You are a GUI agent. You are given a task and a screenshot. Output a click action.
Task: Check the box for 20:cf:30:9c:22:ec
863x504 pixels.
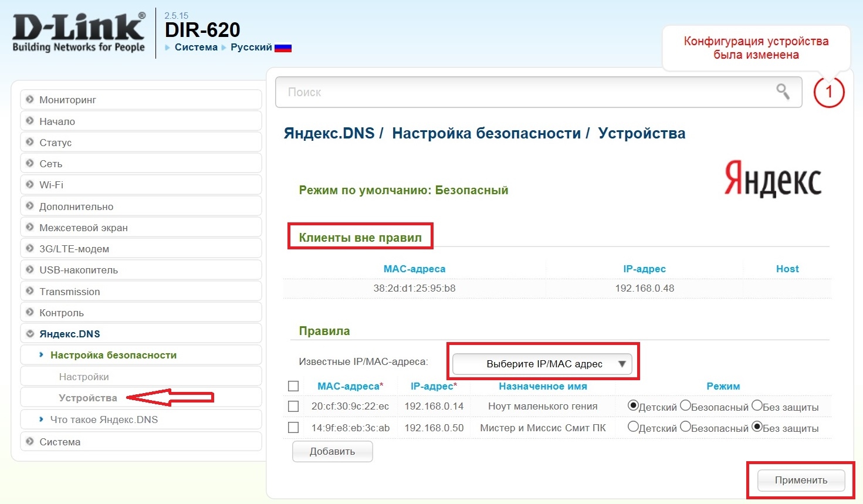click(293, 406)
